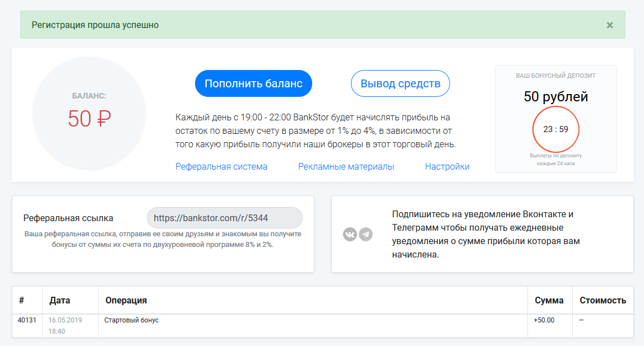
Task: Click the 23:59 deposit countdown circle
Action: tap(555, 129)
